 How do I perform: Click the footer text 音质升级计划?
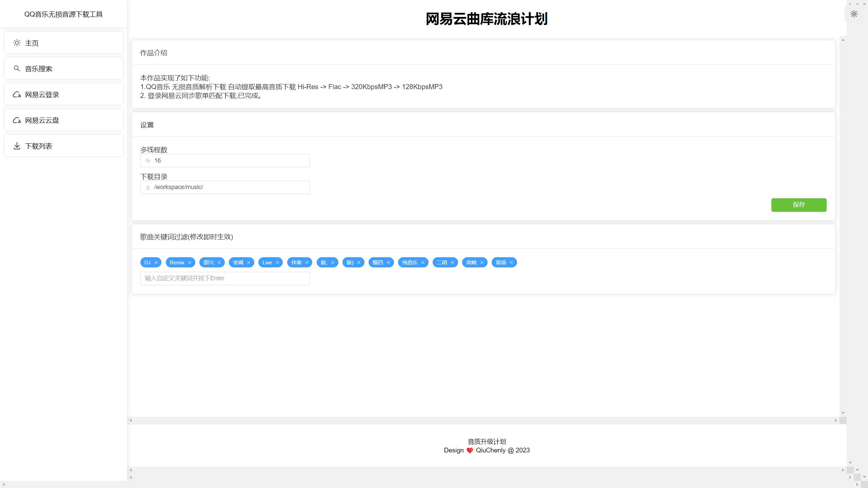point(487,442)
